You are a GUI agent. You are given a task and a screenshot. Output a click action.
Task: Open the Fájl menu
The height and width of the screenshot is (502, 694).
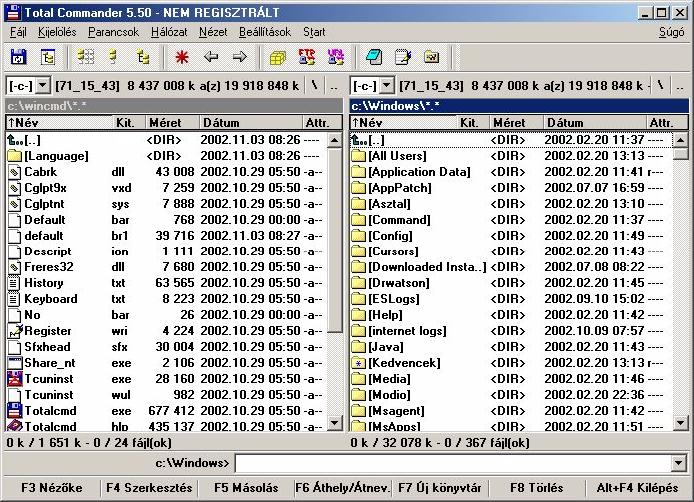click(x=18, y=32)
